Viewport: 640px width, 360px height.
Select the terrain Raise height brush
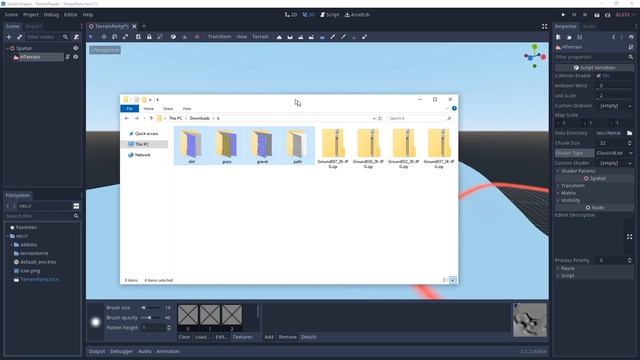coord(279,37)
